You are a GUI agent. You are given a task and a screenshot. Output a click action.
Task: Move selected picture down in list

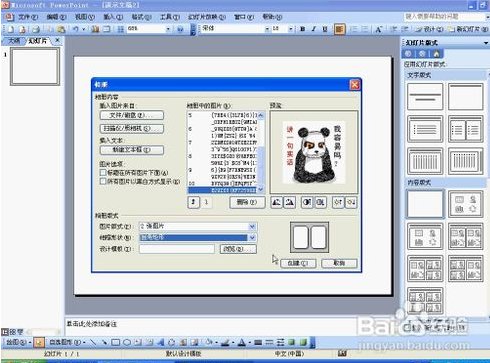point(207,202)
